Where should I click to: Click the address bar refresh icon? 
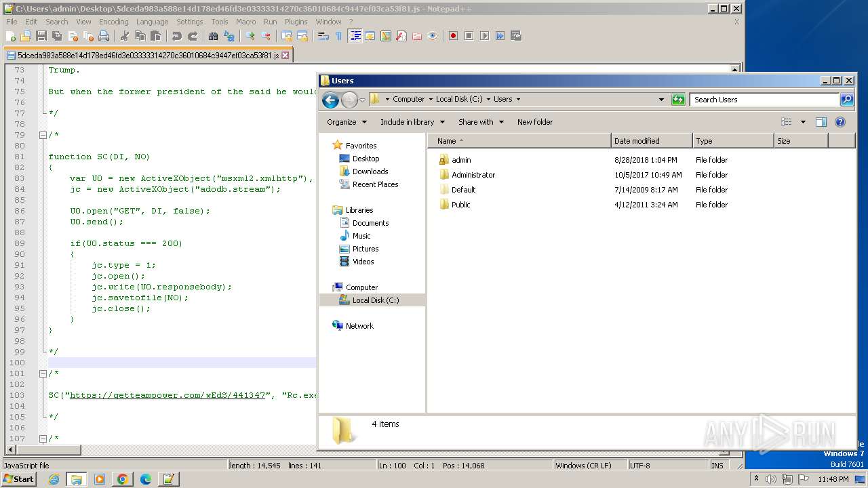[678, 100]
